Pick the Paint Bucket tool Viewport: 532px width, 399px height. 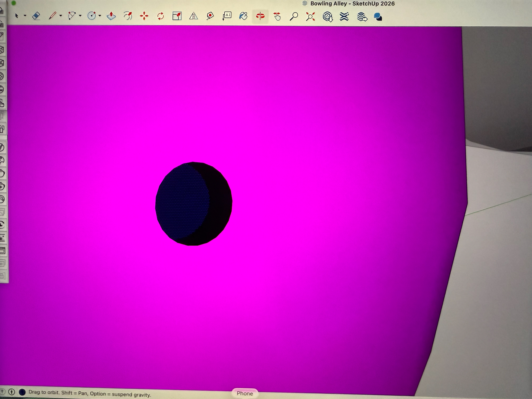coord(243,16)
